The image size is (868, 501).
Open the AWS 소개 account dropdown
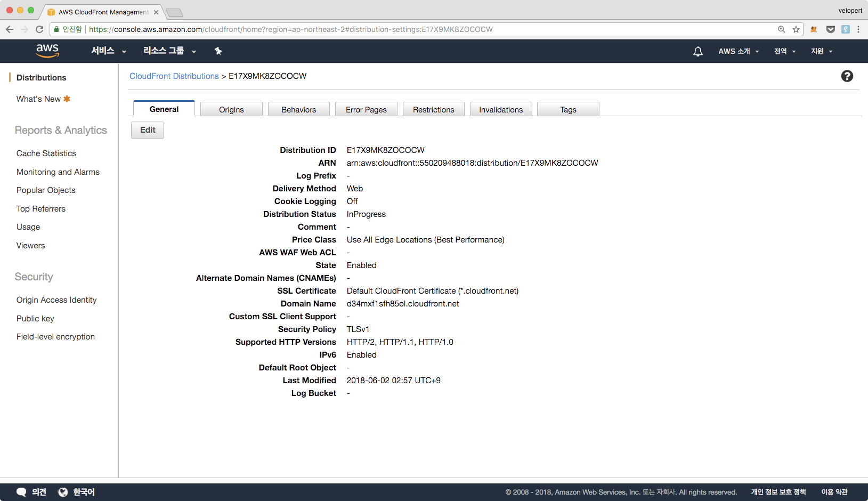[739, 51]
